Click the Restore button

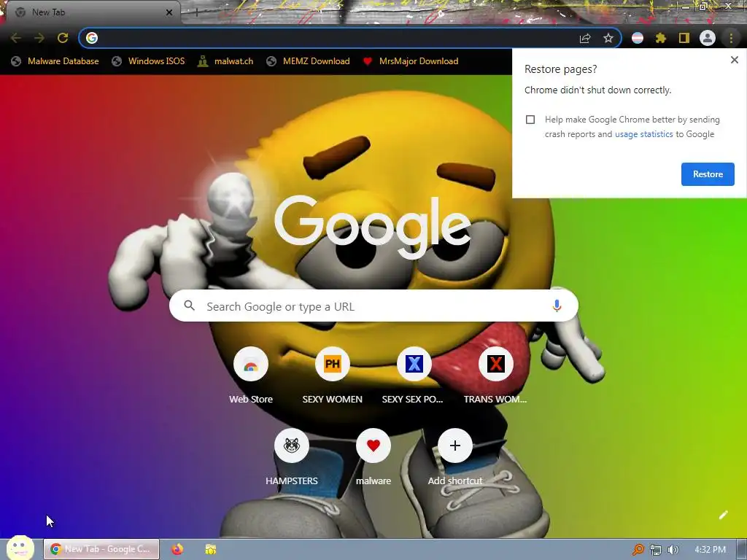(x=708, y=174)
